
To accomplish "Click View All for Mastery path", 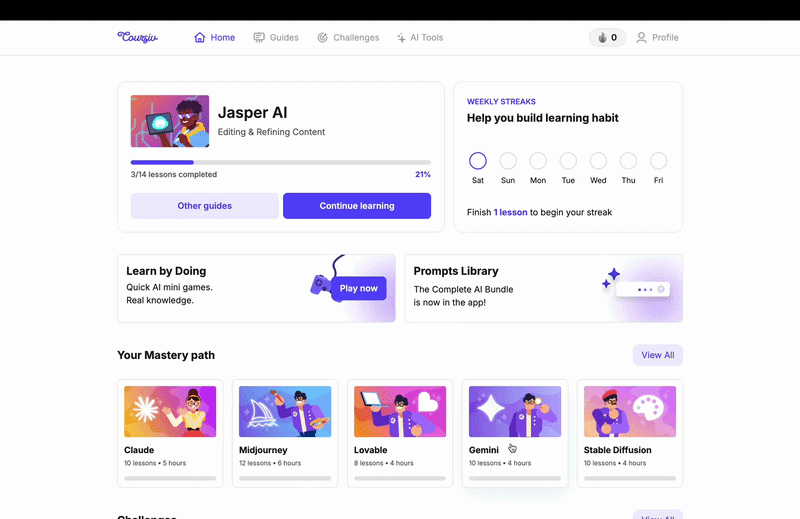I will pos(658,355).
